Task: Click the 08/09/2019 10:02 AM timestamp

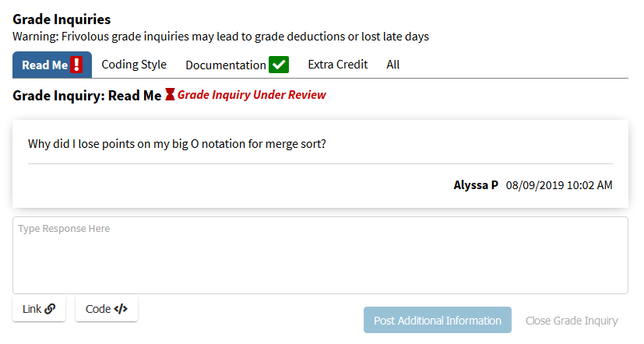Action: tap(559, 185)
